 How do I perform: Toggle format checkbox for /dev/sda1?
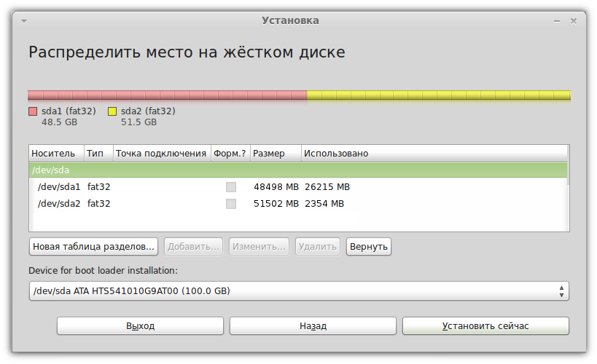click(231, 187)
